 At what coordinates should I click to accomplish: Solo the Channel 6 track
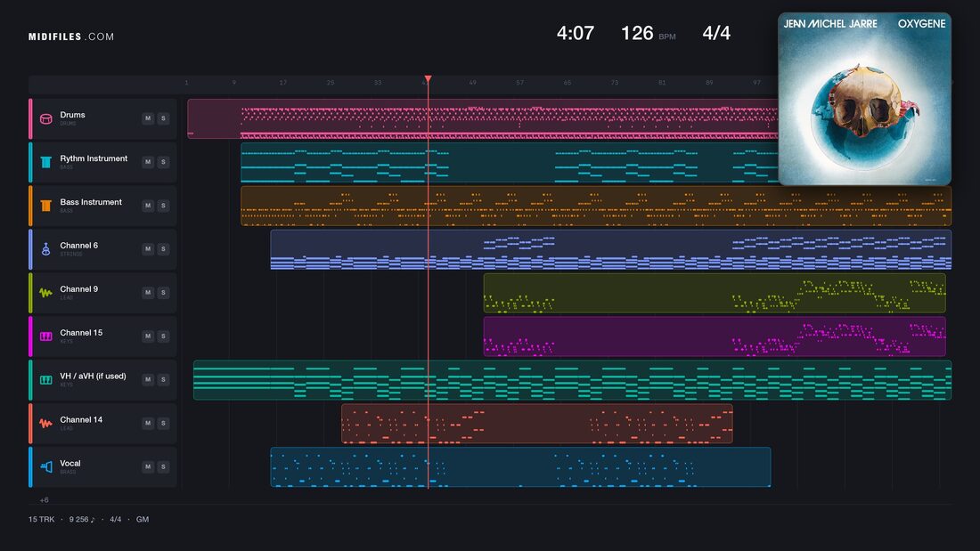[x=163, y=248]
